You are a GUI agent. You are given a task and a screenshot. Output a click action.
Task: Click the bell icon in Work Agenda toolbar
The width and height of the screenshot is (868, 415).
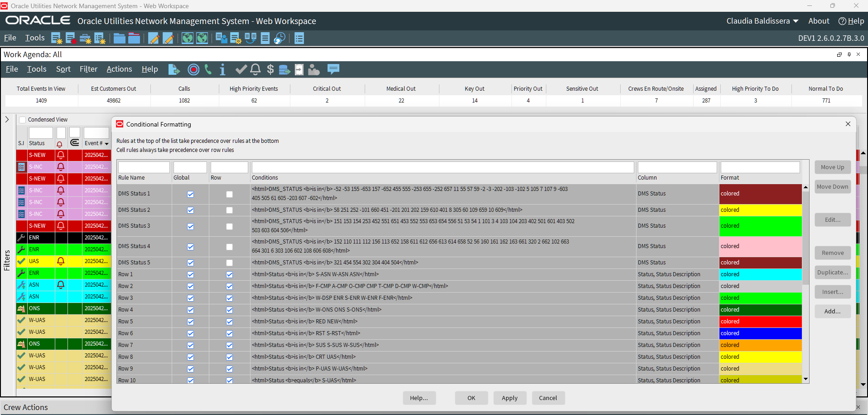tap(256, 69)
